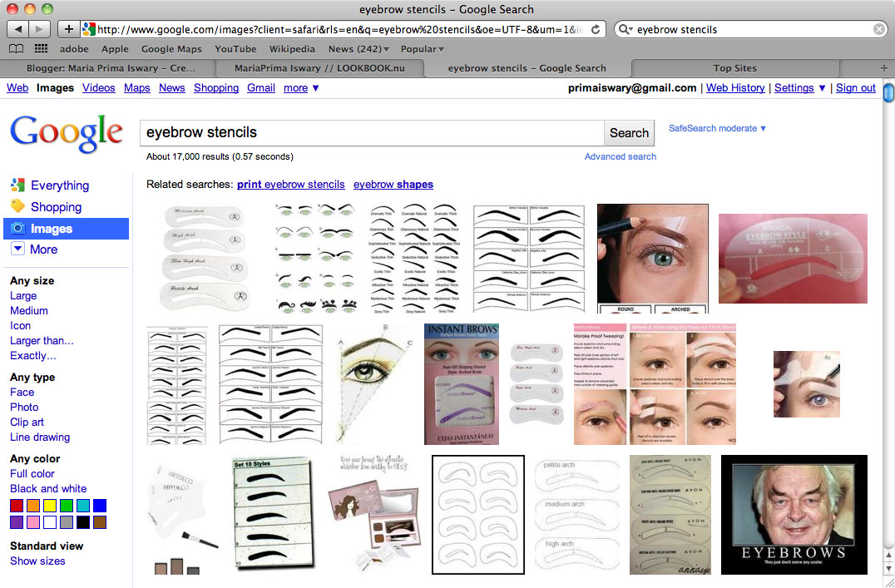The image size is (895, 588).
Task: Select the Large image size filter
Action: click(22, 295)
